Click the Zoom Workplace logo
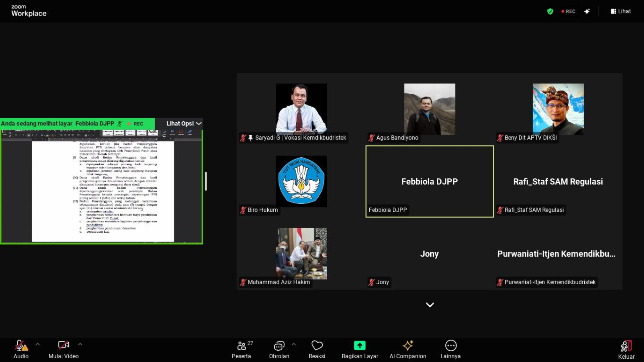This screenshot has height=362, width=644. pos(29,11)
